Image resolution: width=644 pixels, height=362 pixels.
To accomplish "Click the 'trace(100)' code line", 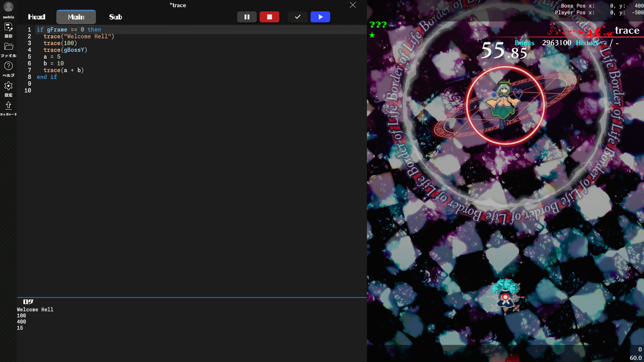I will coord(60,43).
